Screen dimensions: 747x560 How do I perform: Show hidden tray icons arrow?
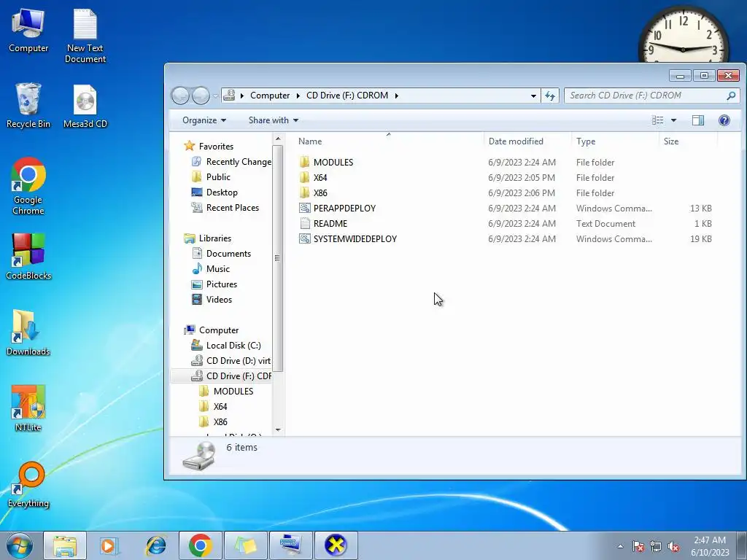(x=620, y=546)
